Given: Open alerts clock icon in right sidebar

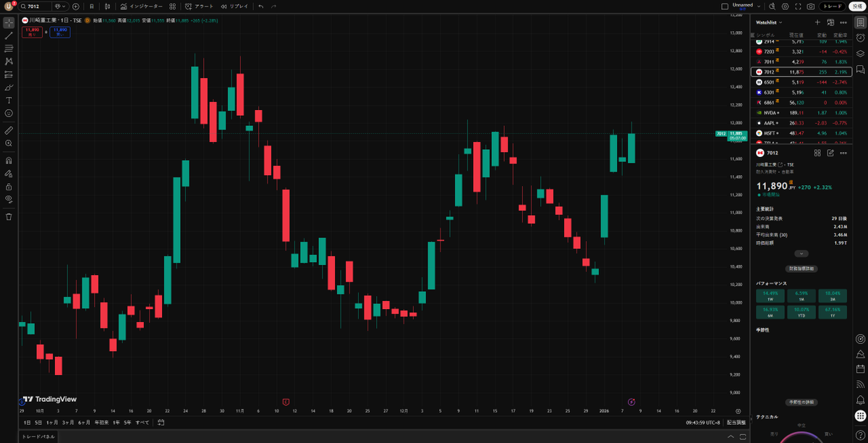Looking at the screenshot, I should click(x=860, y=38).
